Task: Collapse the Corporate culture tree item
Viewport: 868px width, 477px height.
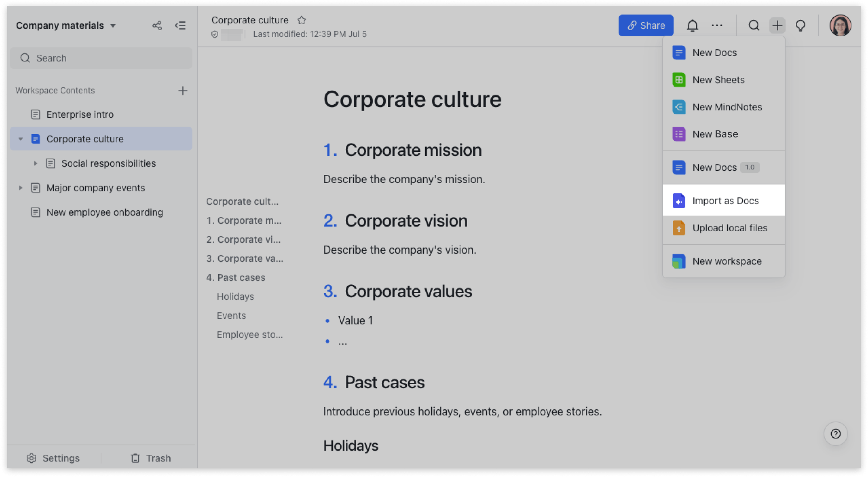Action: point(20,139)
